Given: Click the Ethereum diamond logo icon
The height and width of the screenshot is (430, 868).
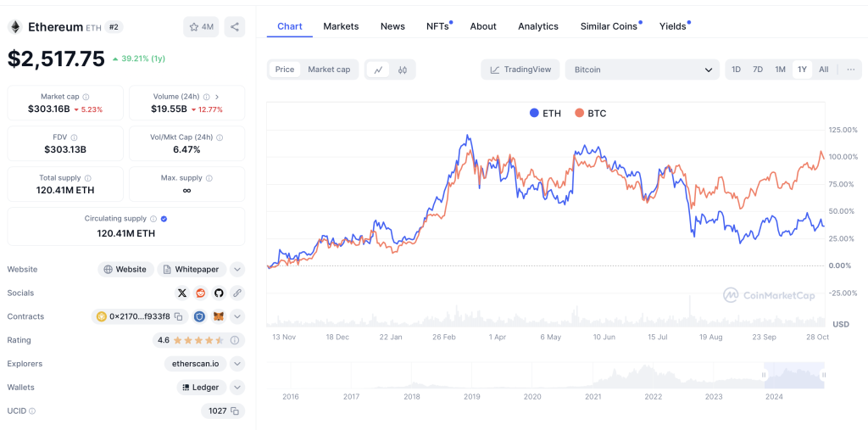Looking at the screenshot, I should click(x=15, y=26).
